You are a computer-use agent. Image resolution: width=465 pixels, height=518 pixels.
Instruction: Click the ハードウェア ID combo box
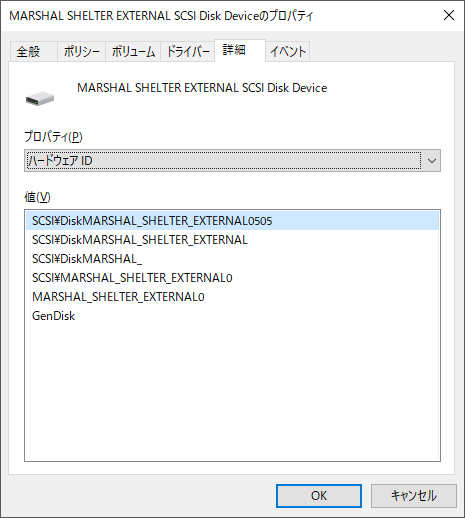tap(232, 161)
